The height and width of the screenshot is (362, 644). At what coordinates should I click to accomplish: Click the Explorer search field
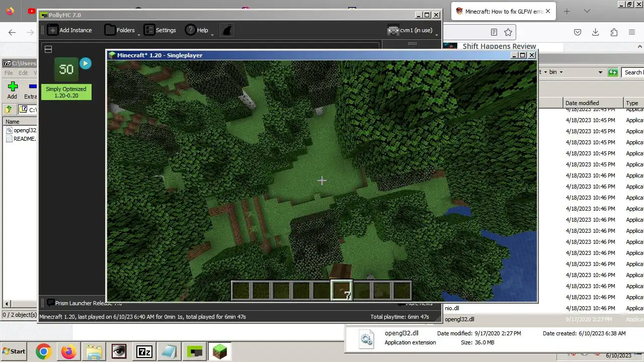click(x=633, y=72)
